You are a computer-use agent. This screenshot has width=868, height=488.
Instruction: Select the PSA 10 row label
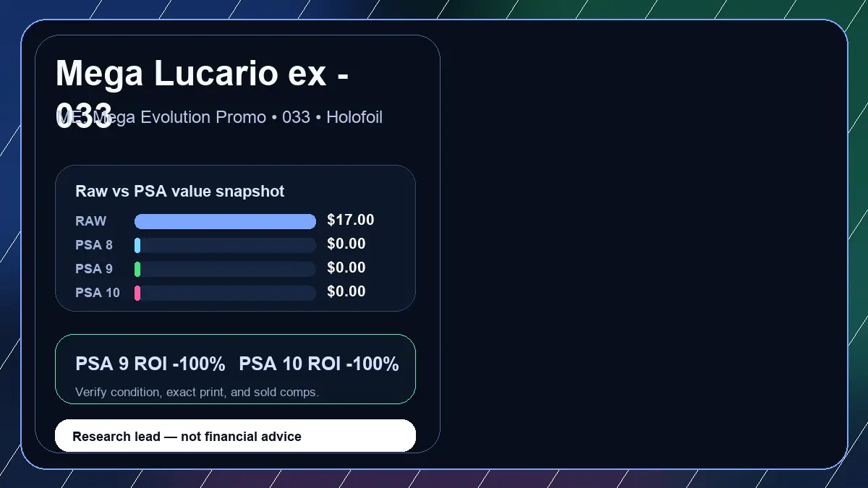tap(98, 293)
